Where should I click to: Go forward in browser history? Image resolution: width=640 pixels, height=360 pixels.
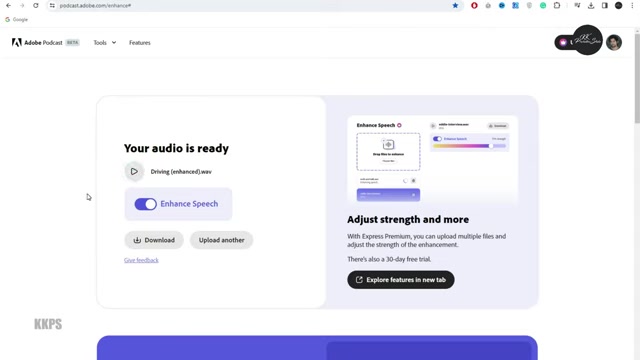point(22,6)
